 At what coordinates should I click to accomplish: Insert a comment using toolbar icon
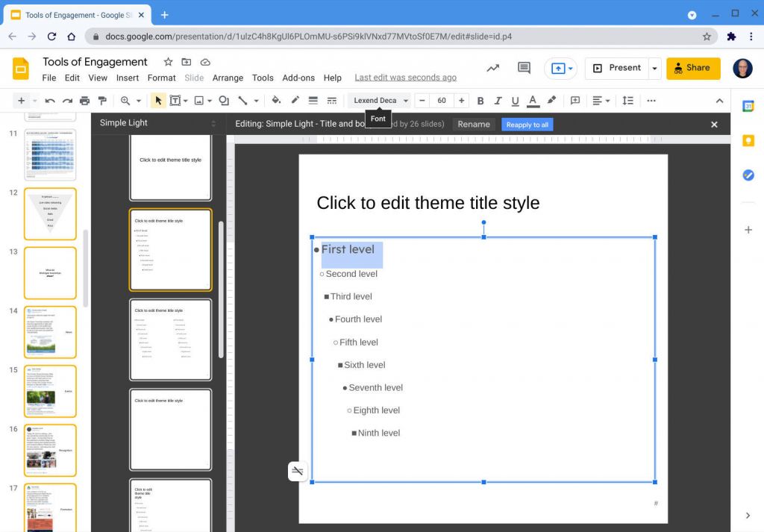point(574,100)
